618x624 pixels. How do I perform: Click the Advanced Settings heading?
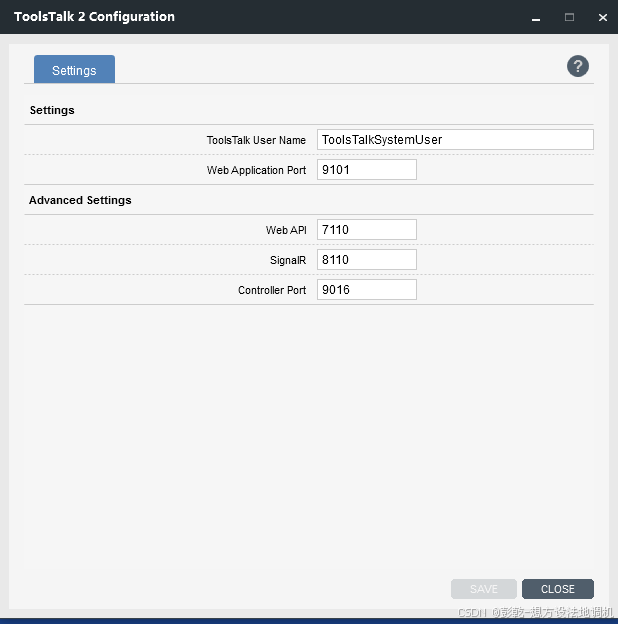(80, 200)
